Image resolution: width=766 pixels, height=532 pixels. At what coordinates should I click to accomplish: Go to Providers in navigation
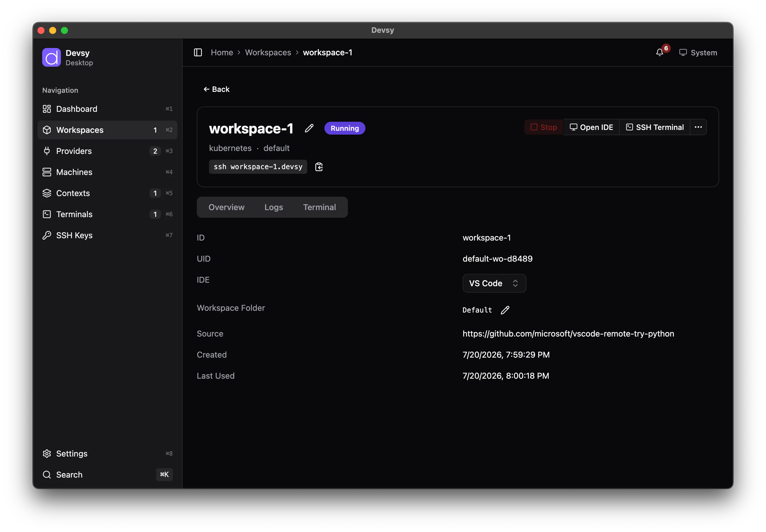coord(107,151)
